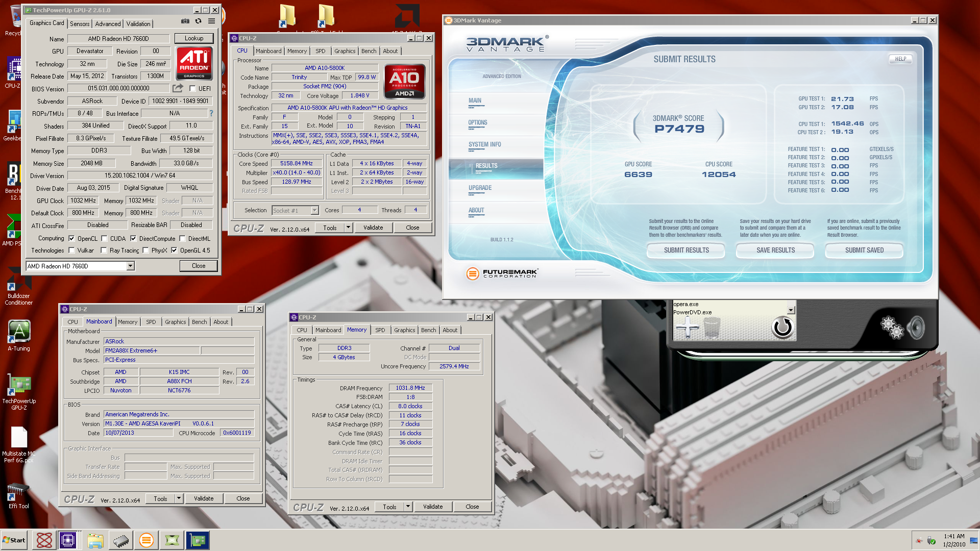
Task: Expand Tools arrow in the CPU-tab CPU-Z window
Action: 348,228
